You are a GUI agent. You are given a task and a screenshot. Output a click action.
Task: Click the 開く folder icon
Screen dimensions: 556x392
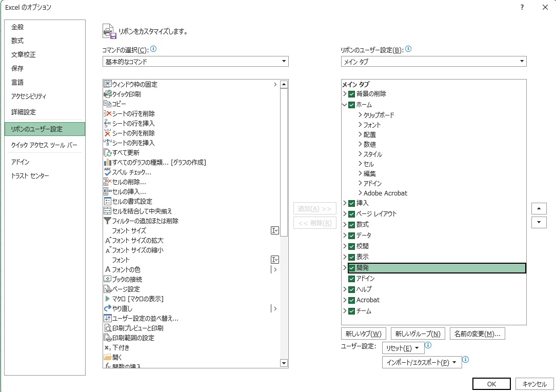click(x=107, y=357)
